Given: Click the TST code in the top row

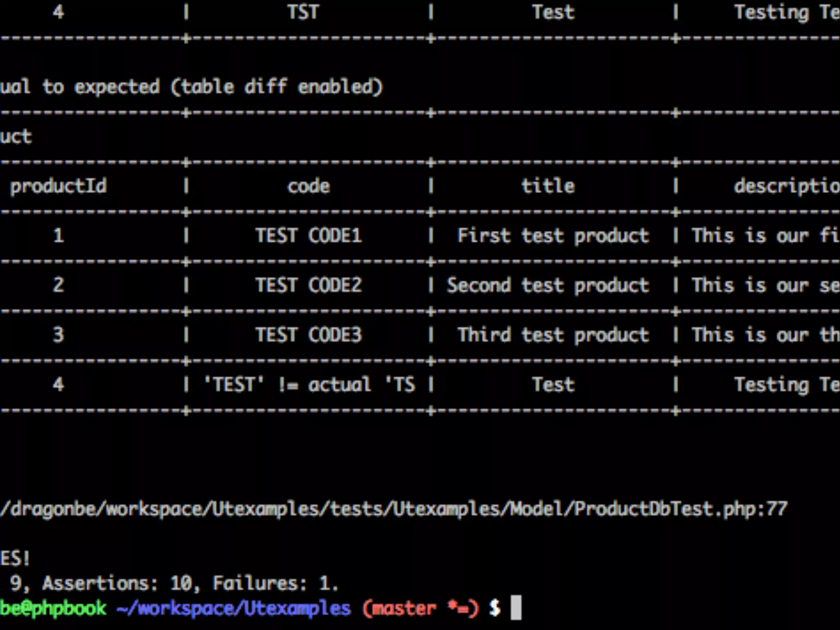Looking at the screenshot, I should pos(303,12).
